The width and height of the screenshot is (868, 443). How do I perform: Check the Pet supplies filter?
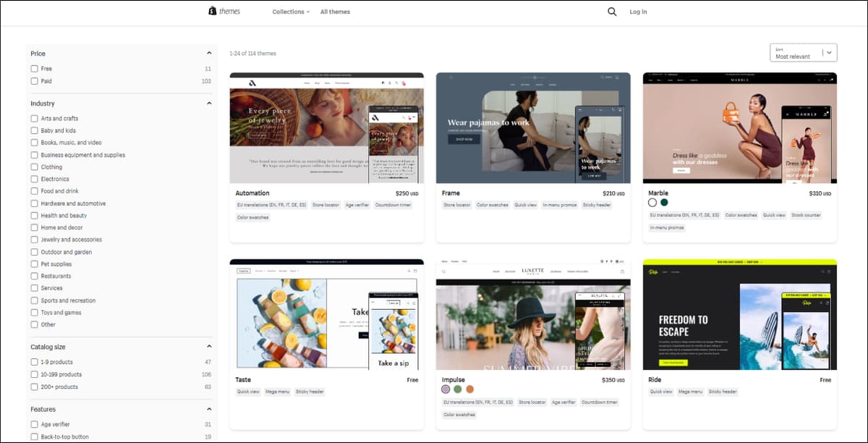point(34,264)
